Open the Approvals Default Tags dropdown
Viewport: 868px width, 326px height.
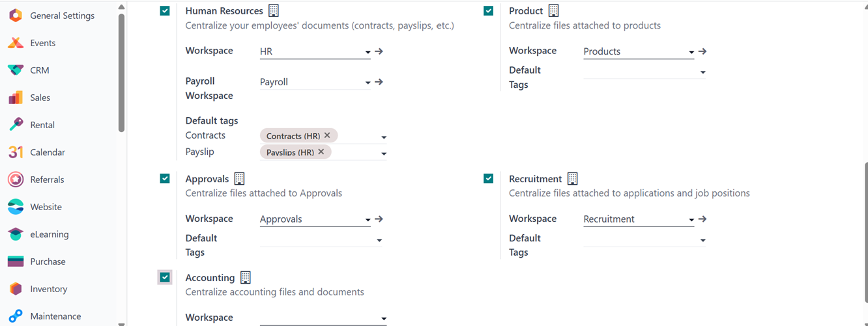379,241
